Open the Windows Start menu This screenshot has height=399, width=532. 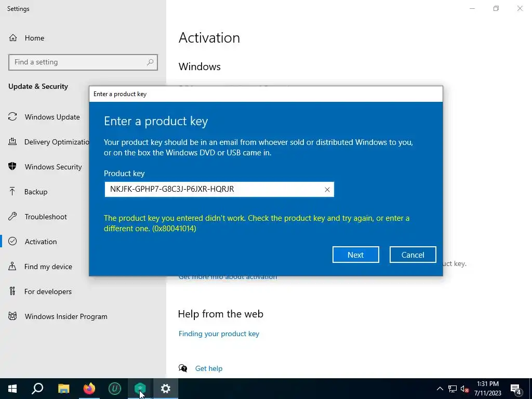[12, 389]
